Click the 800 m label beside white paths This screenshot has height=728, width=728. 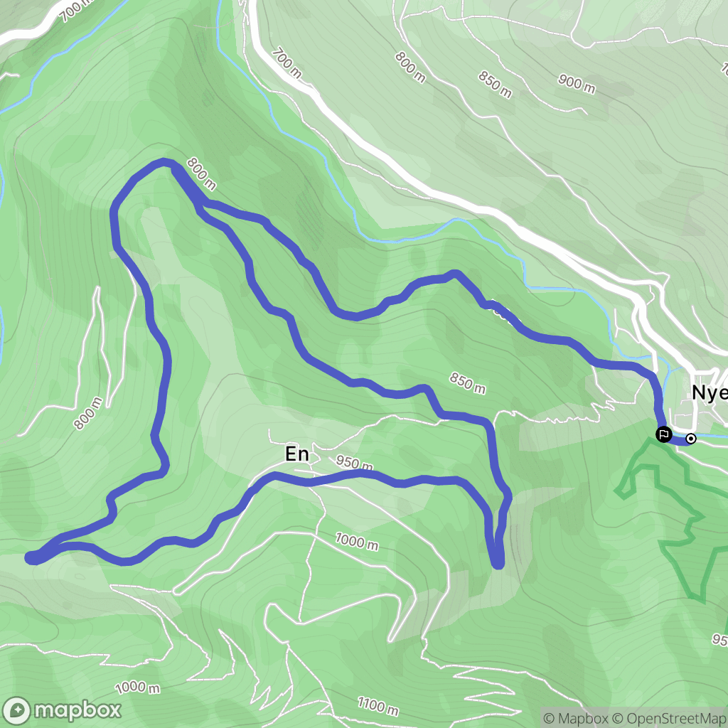coord(88,413)
